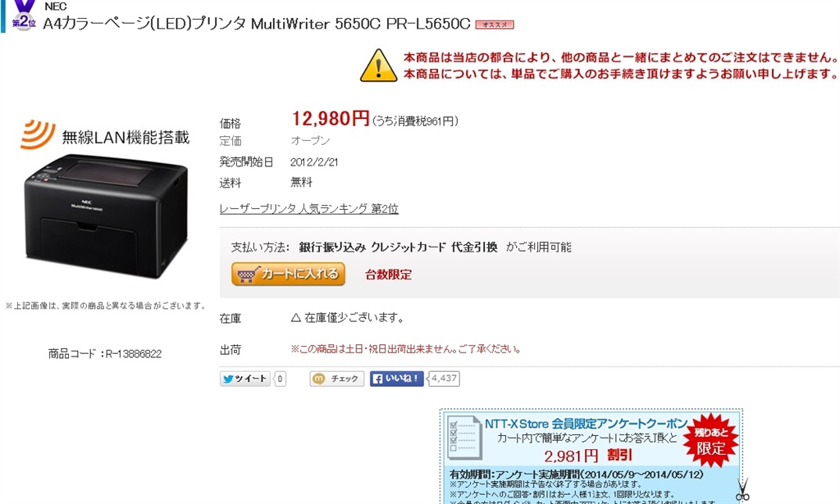
Task: Open the レーザープリンタ 人気ランキング 第2位 link
Action: [308, 209]
